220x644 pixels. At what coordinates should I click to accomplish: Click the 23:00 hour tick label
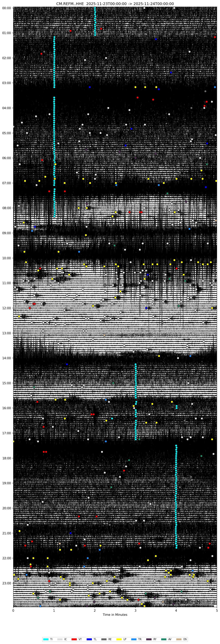tap(6, 583)
